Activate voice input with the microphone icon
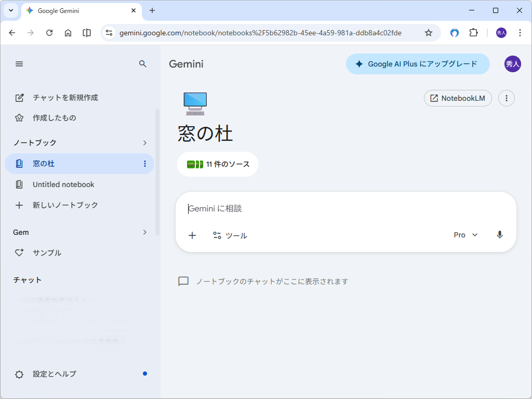The image size is (532, 399). [499, 235]
